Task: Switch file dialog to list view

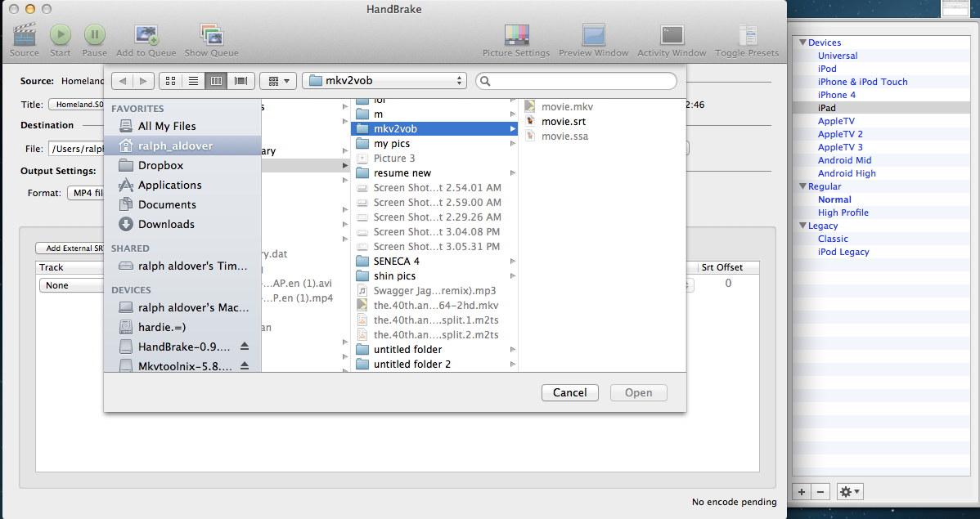Action: click(x=193, y=81)
